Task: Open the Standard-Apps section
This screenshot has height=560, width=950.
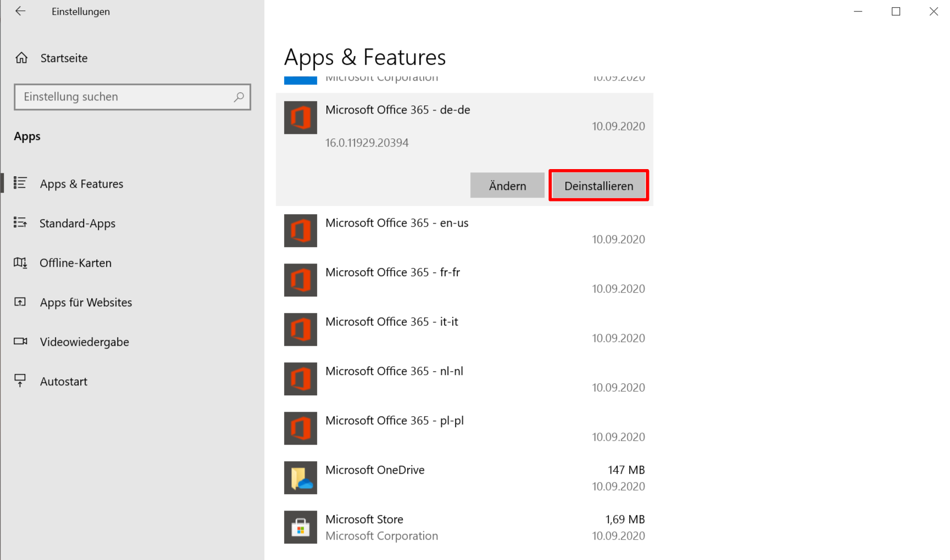Action: 132,223
